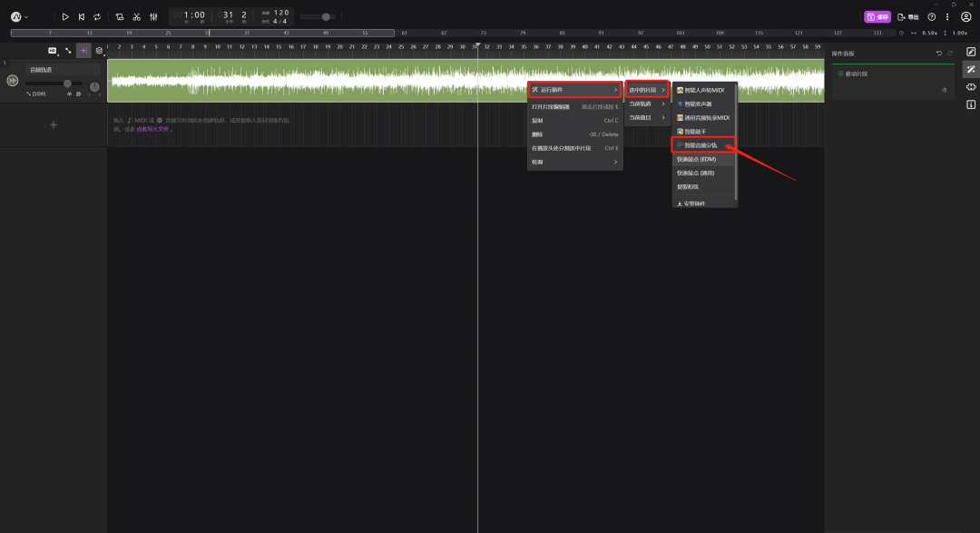Choose 提取和弦 extract chords entry
The width and height of the screenshot is (980, 533).
click(703, 186)
